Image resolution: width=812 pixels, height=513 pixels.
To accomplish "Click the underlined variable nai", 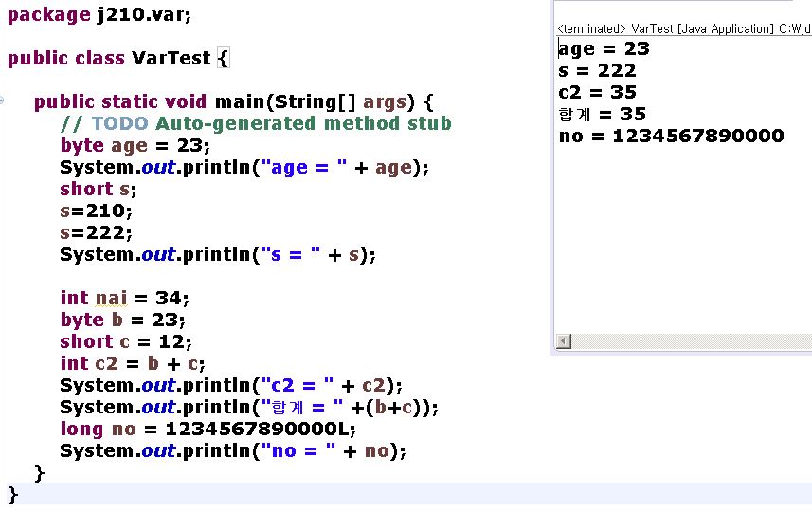I will (x=112, y=298).
